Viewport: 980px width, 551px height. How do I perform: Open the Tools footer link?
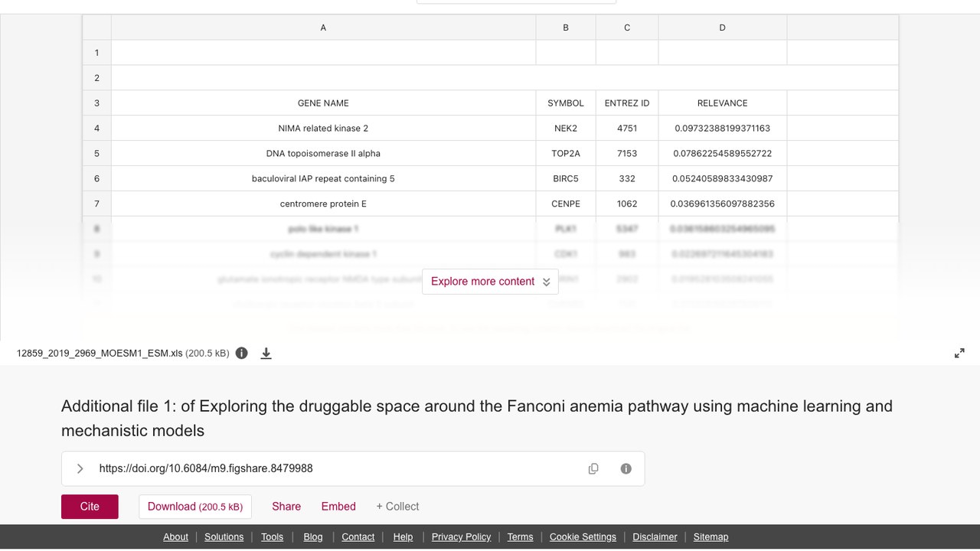click(272, 537)
